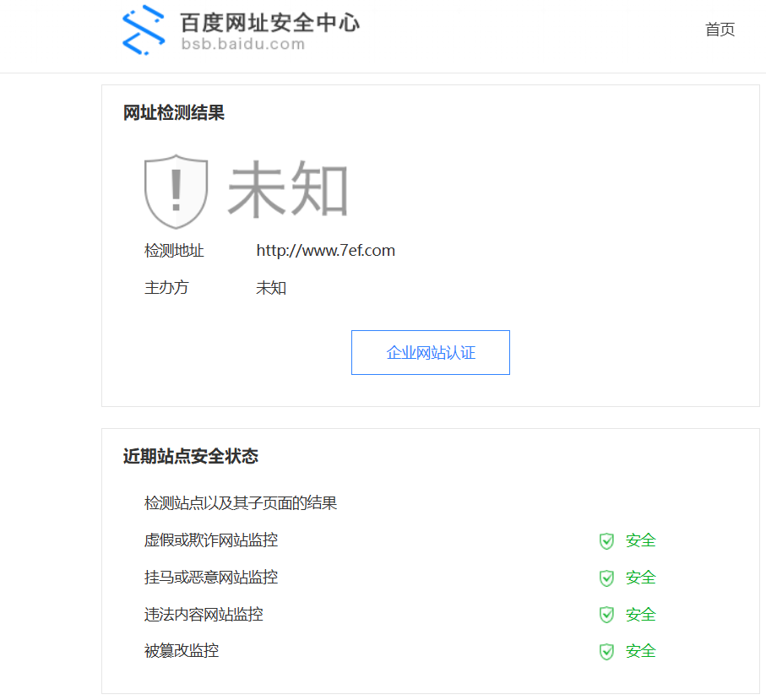Open the link http://www.7ef.com
766x700 pixels.
pos(325,250)
